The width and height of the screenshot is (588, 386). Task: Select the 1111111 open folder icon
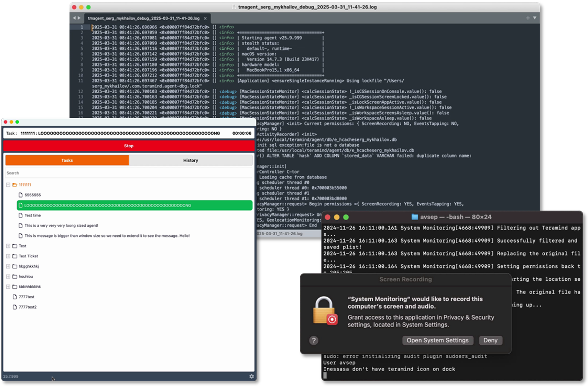click(15, 185)
